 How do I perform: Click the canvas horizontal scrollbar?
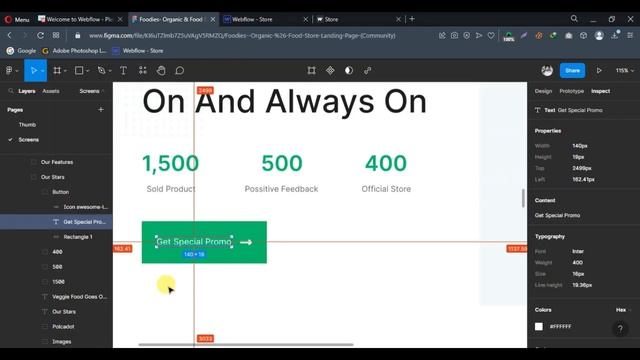(246, 344)
